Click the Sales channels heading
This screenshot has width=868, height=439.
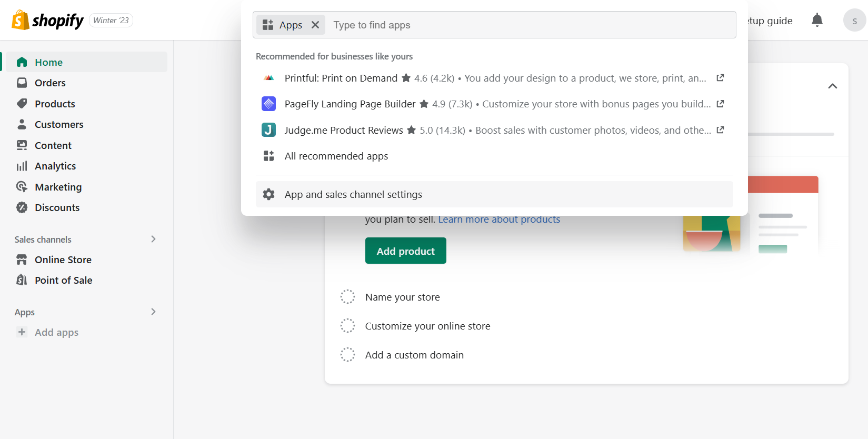(43, 240)
